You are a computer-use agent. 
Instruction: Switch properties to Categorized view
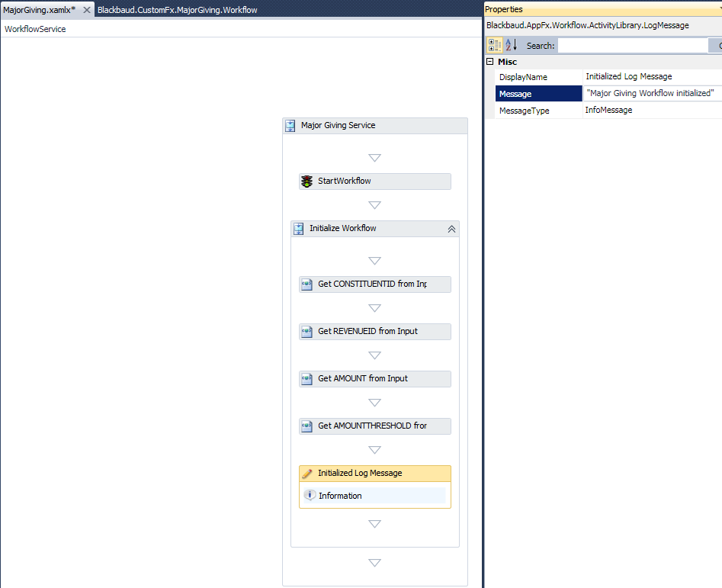[x=495, y=46]
